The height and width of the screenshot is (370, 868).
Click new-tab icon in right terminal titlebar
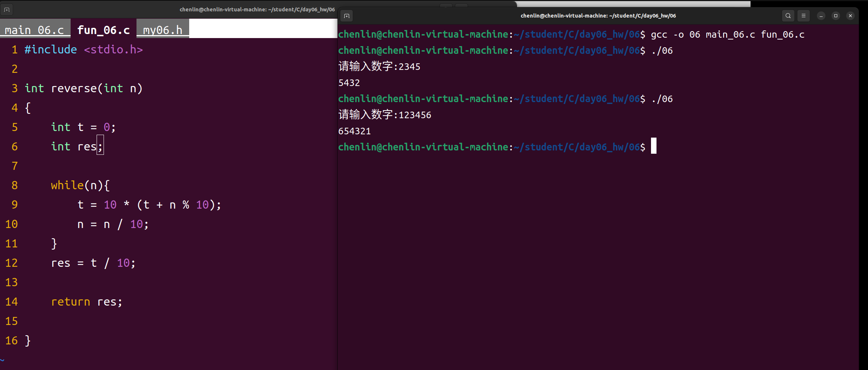pyautogui.click(x=347, y=16)
